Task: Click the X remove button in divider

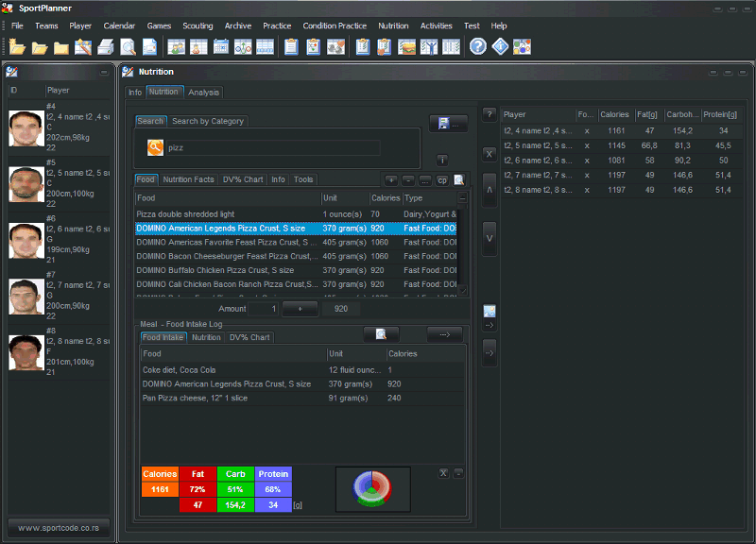Action: click(x=490, y=154)
